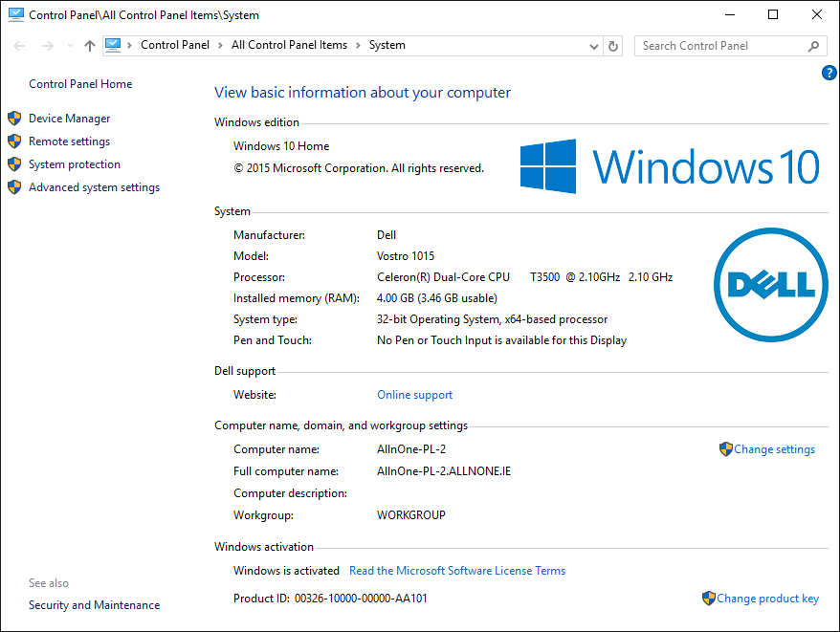
Task: Open address bar history dropdown
Action: tap(593, 47)
